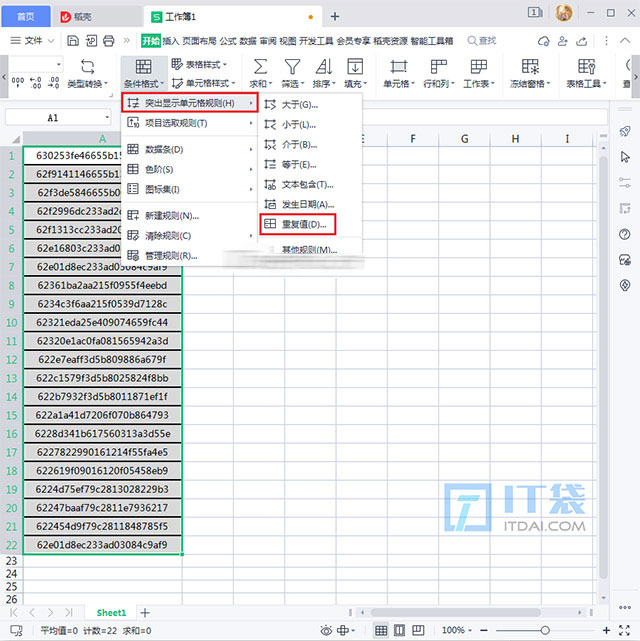
Task: Click the decrease decimal places icon
Action: (54, 82)
